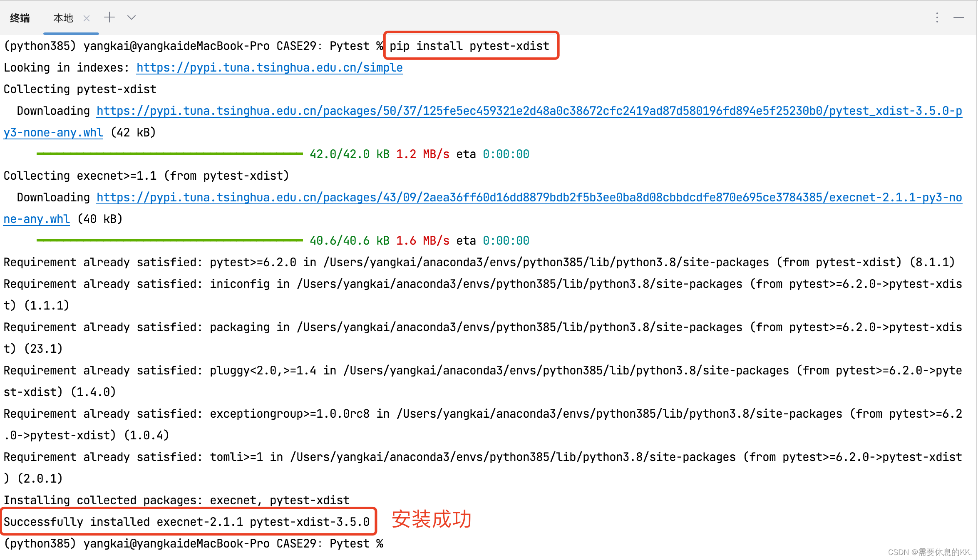978x560 pixels.
Task: Open the pytest_xdist-3.5.0 wheel download link
Action: click(x=529, y=111)
